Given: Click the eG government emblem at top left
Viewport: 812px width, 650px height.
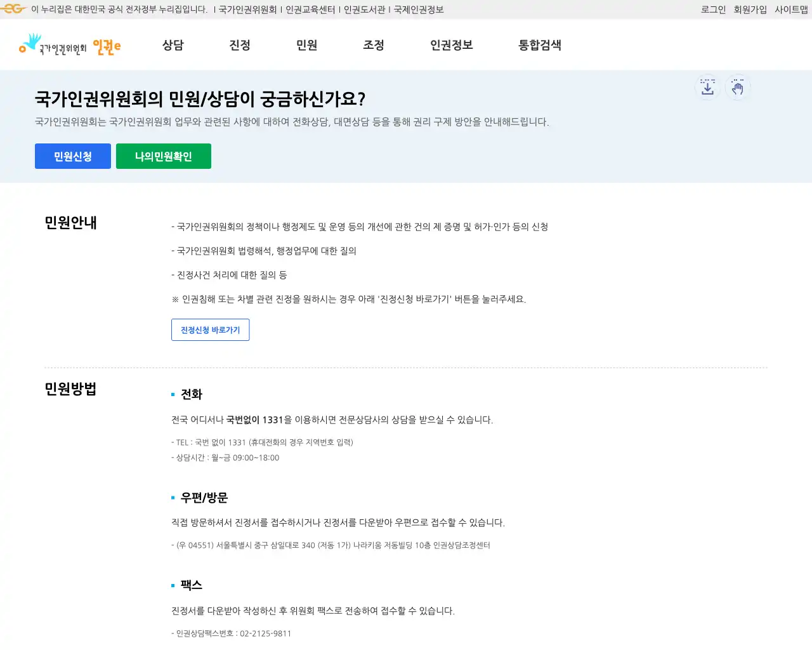Looking at the screenshot, I should [x=13, y=9].
